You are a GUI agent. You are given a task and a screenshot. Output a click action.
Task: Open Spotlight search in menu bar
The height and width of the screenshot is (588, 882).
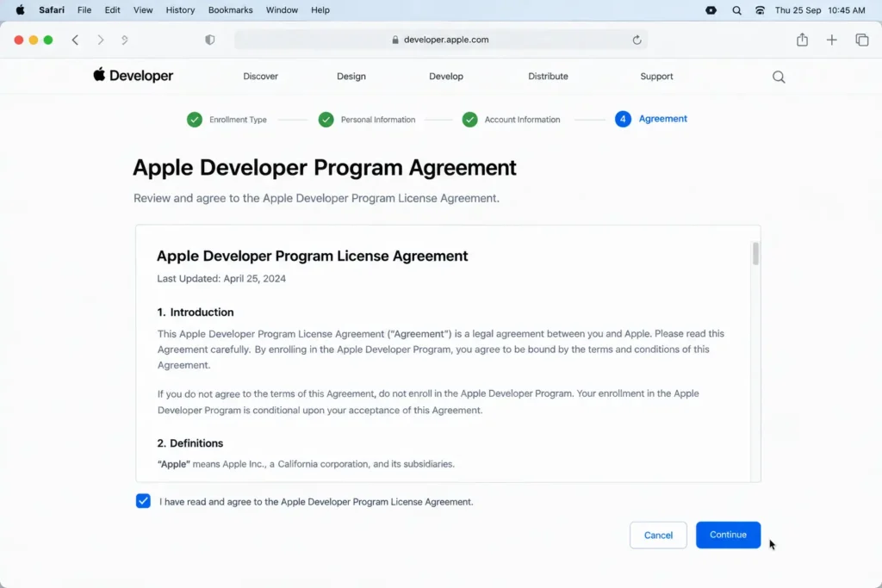tap(737, 10)
